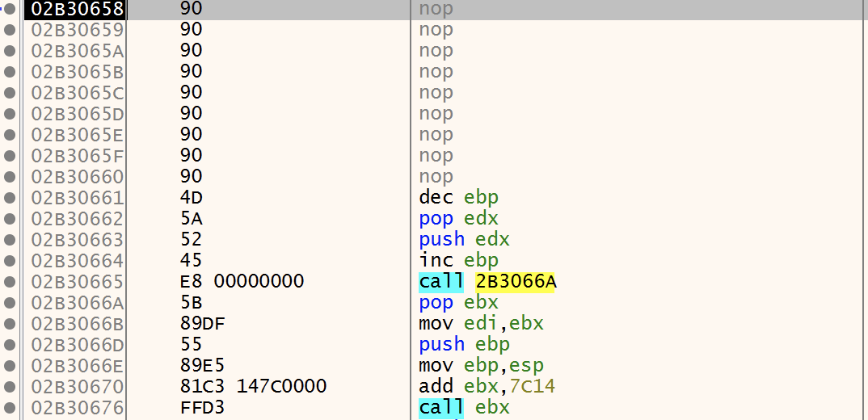The height and width of the screenshot is (420, 868).
Task: Select the "pop edx" instruction line
Action: tap(458, 219)
